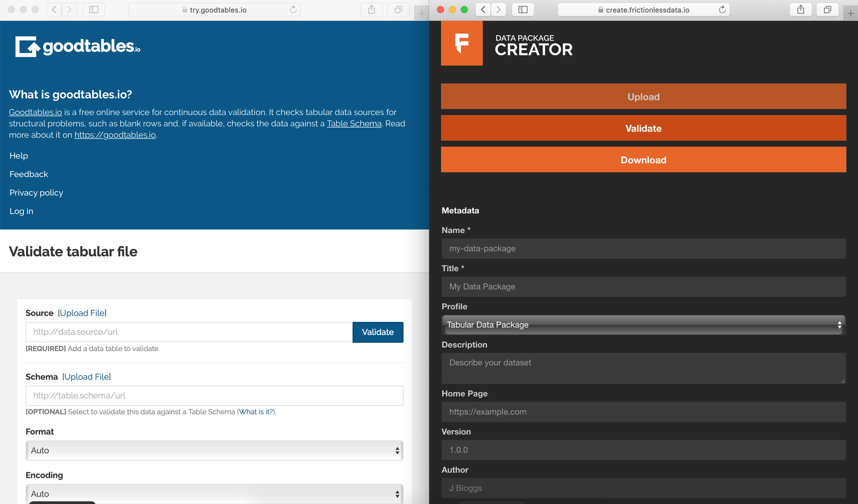Click the orange Frictionless F logo
This screenshot has height=504, width=858.
[462, 43]
